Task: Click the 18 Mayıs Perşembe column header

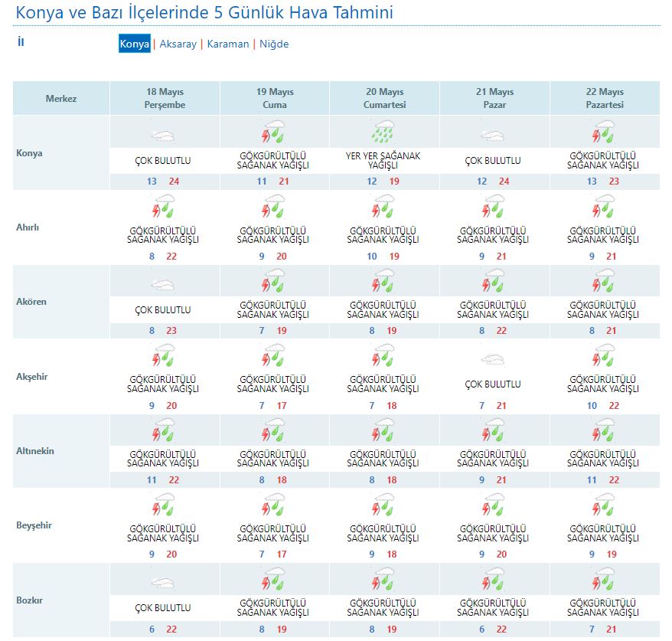Action: (x=165, y=98)
